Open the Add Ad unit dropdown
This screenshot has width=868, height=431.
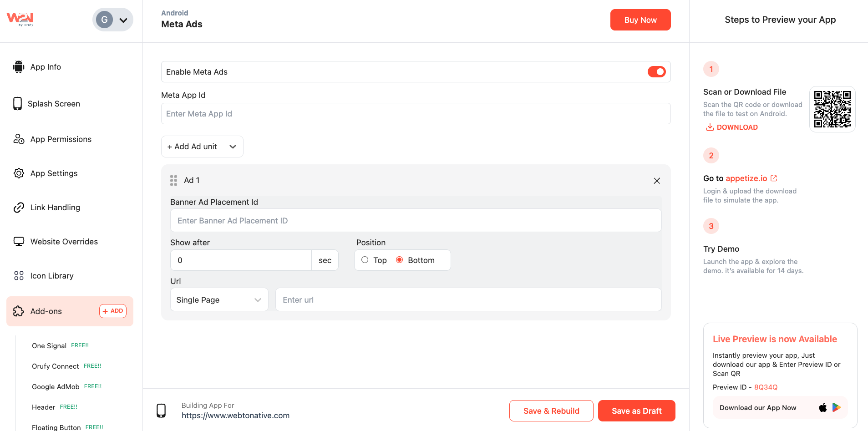tap(202, 147)
